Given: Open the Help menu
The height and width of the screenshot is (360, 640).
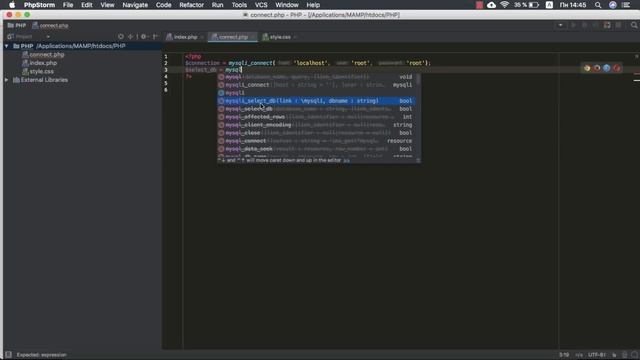Looking at the screenshot, I should pos(313,5).
